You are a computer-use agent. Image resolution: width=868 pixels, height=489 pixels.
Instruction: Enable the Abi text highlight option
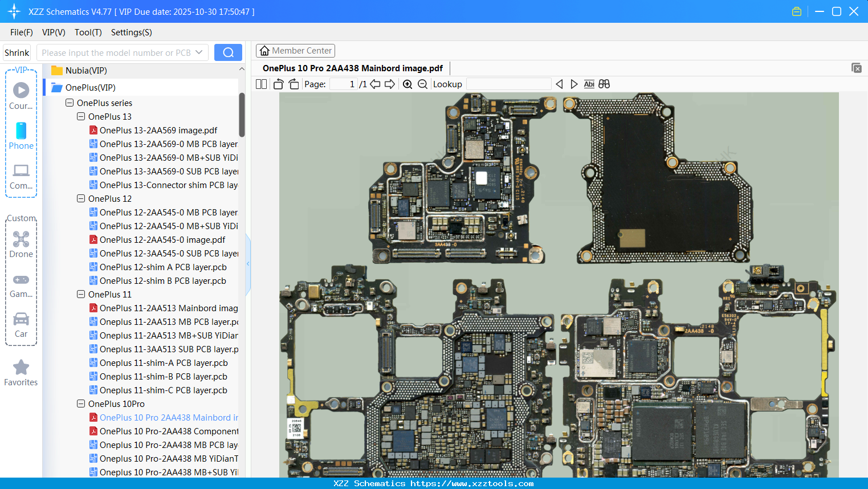pos(589,84)
